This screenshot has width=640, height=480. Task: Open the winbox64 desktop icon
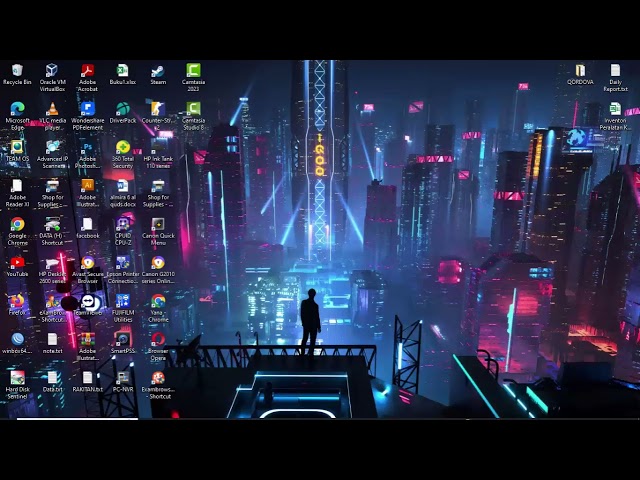point(17,343)
